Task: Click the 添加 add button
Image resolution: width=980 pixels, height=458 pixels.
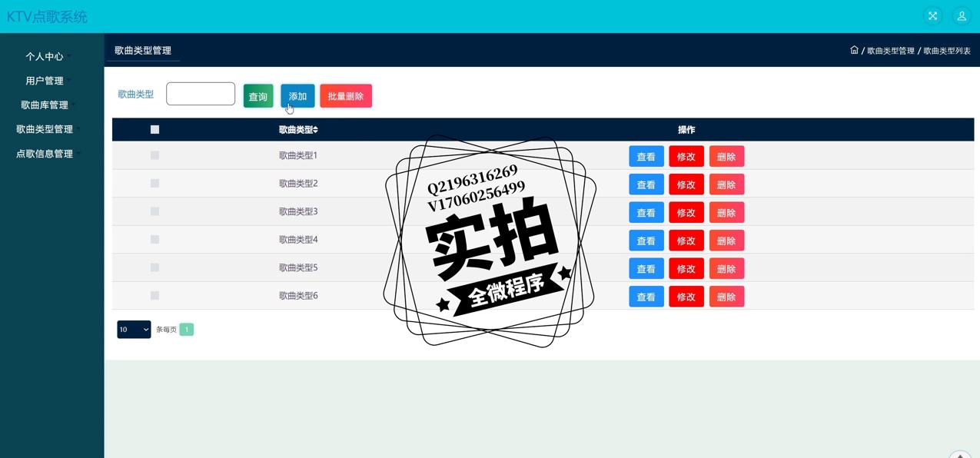Action: (297, 96)
